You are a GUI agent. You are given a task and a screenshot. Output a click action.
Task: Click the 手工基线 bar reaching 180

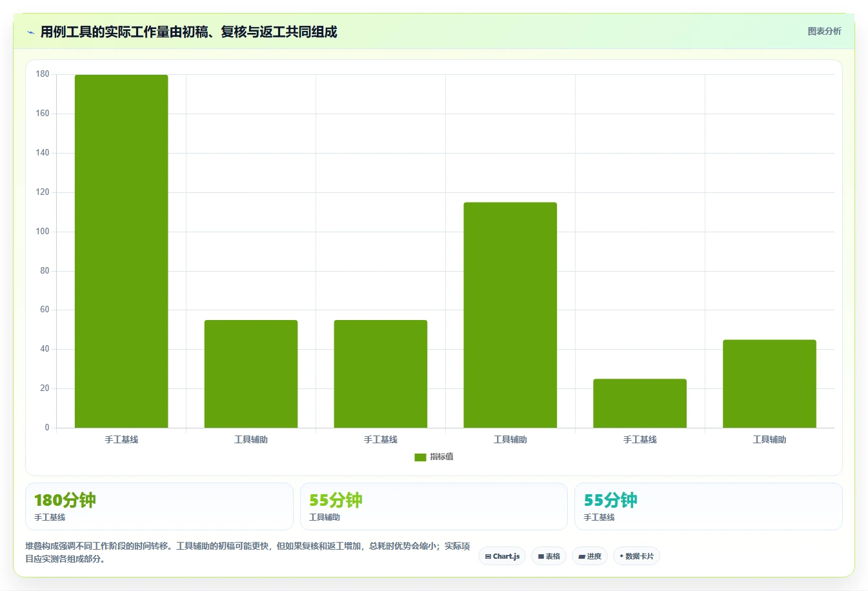tap(121, 251)
